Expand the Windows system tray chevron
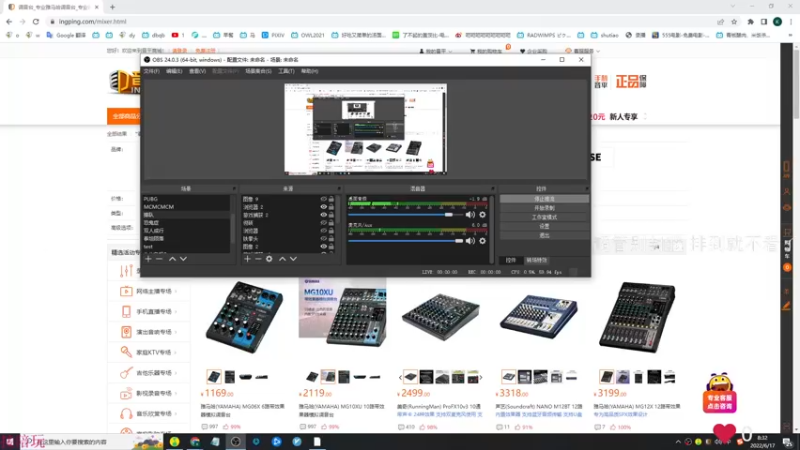 point(678,442)
